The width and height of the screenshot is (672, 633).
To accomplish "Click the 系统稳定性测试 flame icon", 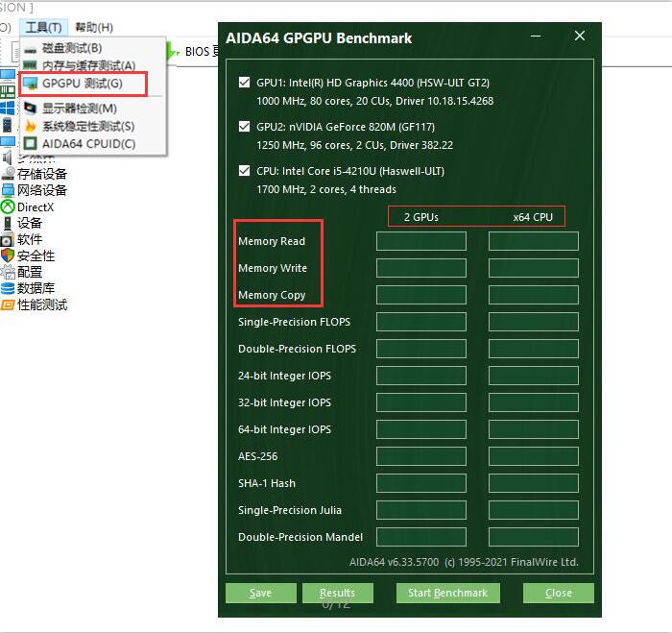I will [x=31, y=126].
